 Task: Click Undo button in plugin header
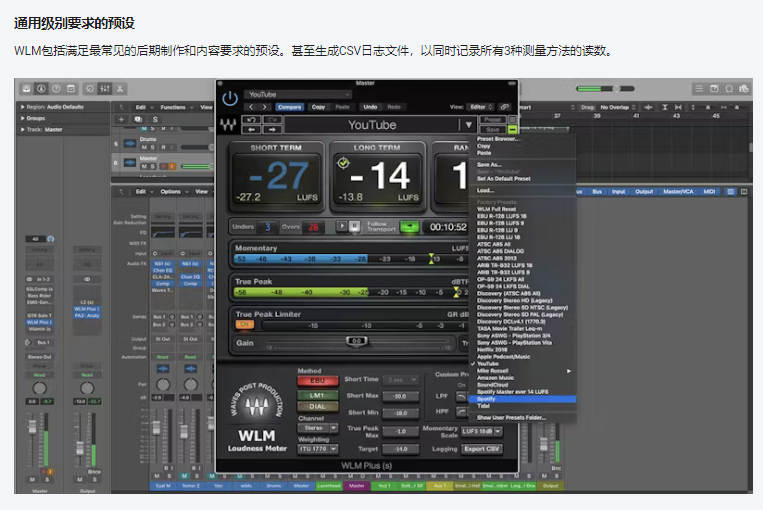click(370, 107)
